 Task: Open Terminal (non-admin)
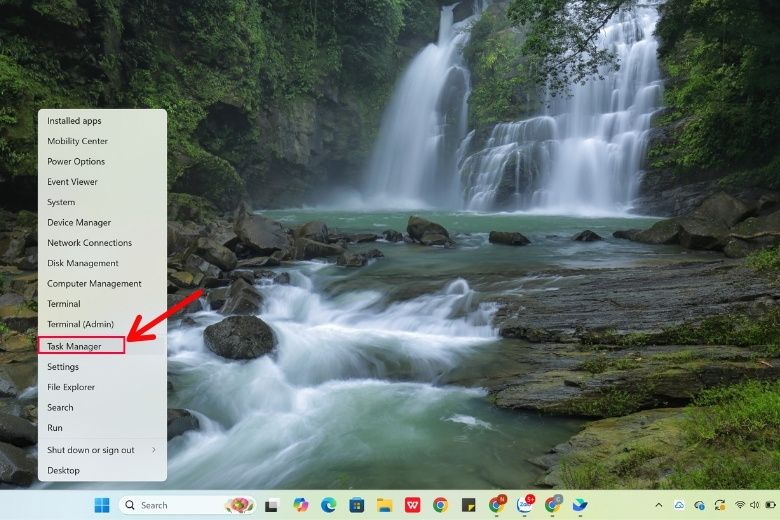(x=102, y=304)
